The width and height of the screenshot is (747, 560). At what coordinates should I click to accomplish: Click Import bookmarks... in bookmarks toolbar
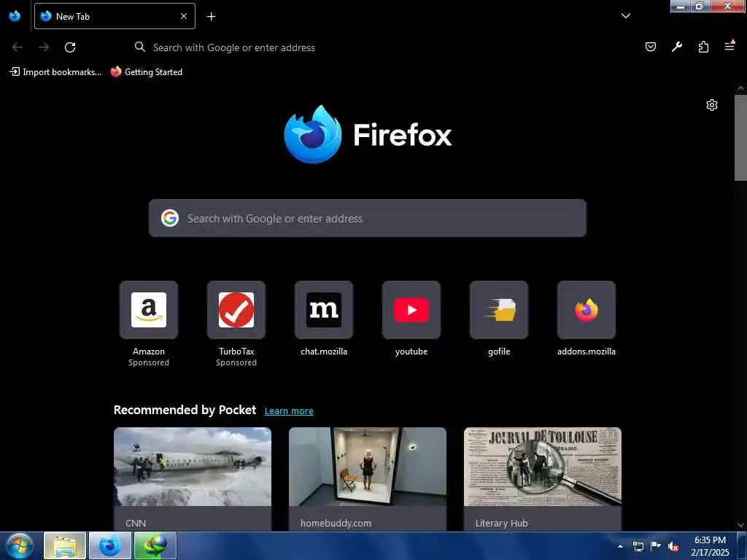click(55, 72)
